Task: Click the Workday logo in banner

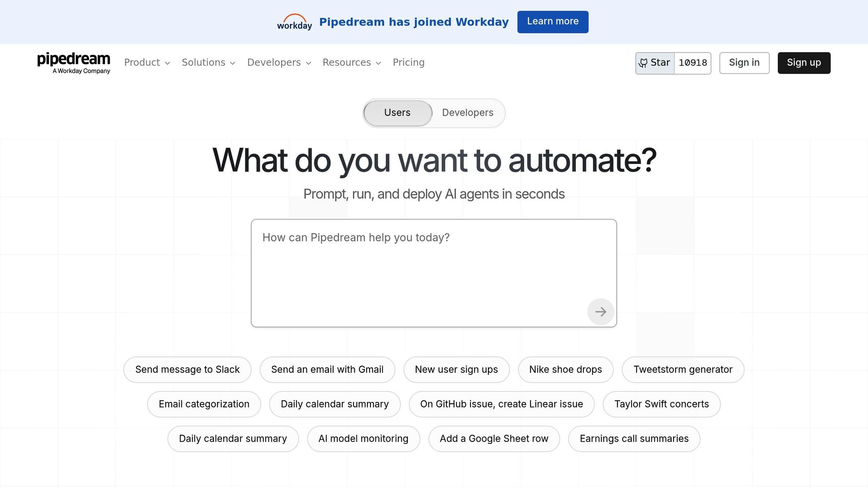Action: (294, 22)
